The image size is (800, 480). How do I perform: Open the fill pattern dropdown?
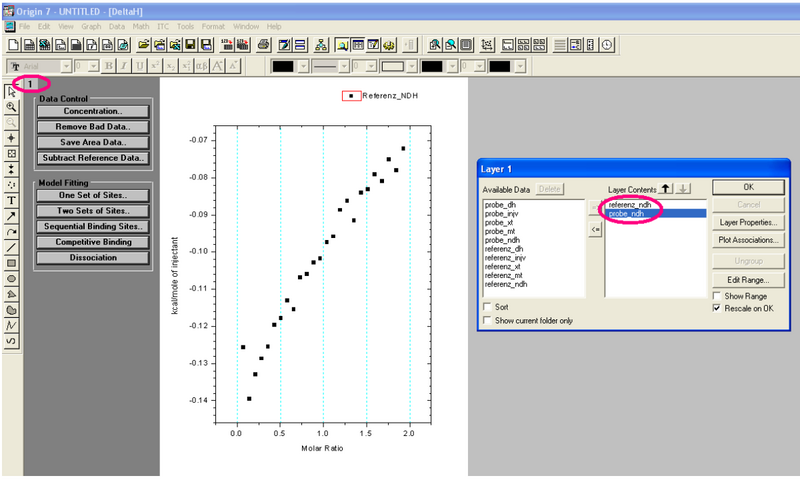(412, 66)
